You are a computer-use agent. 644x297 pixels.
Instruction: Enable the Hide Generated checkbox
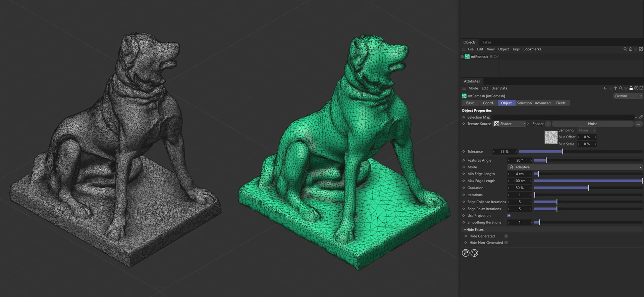tap(506, 236)
